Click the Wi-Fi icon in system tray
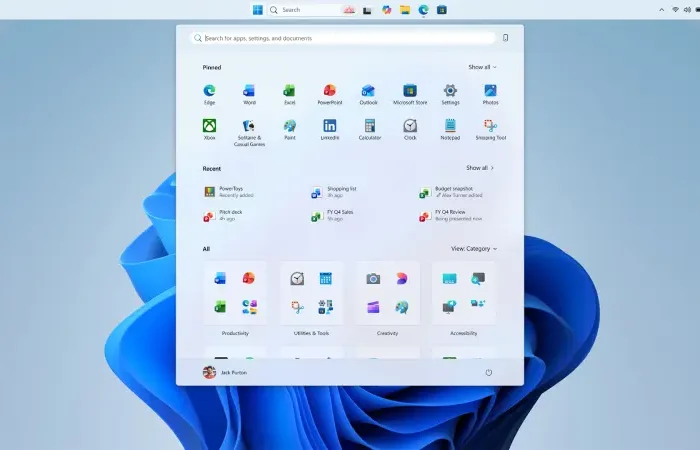 (675, 10)
